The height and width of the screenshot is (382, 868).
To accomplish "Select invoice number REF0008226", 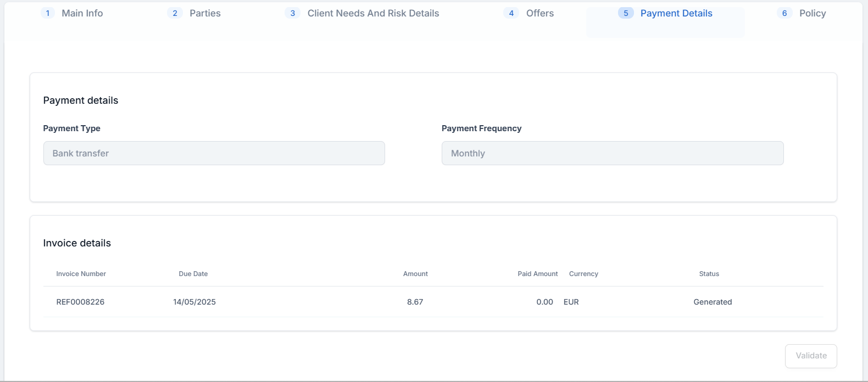I will tap(80, 302).
